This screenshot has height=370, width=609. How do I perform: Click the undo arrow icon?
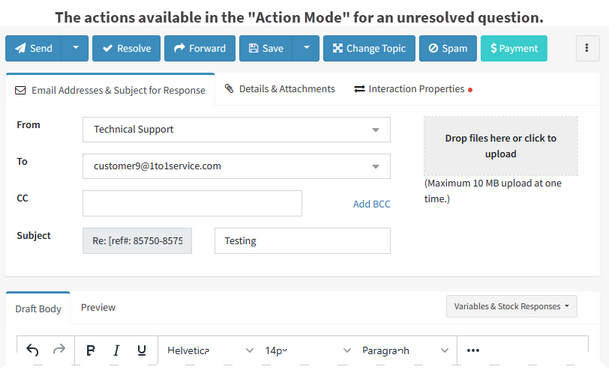tap(33, 350)
